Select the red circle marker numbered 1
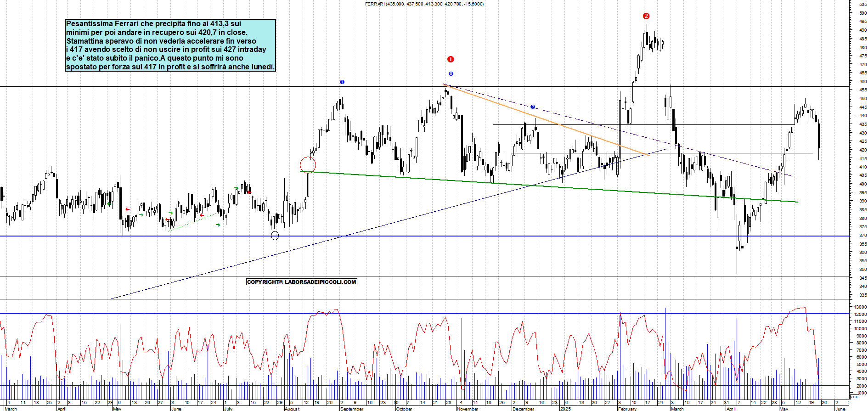Screen dimensions: 868x411 tap(451, 59)
